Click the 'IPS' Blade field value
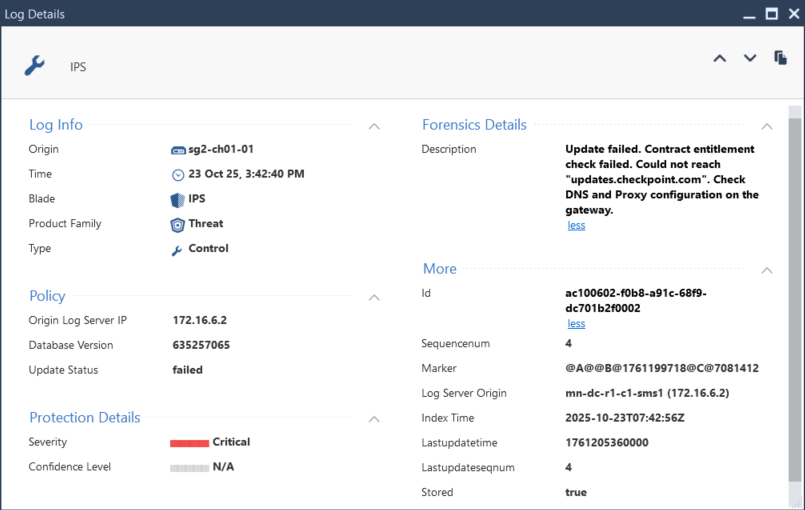The image size is (805, 510). pyautogui.click(x=197, y=198)
